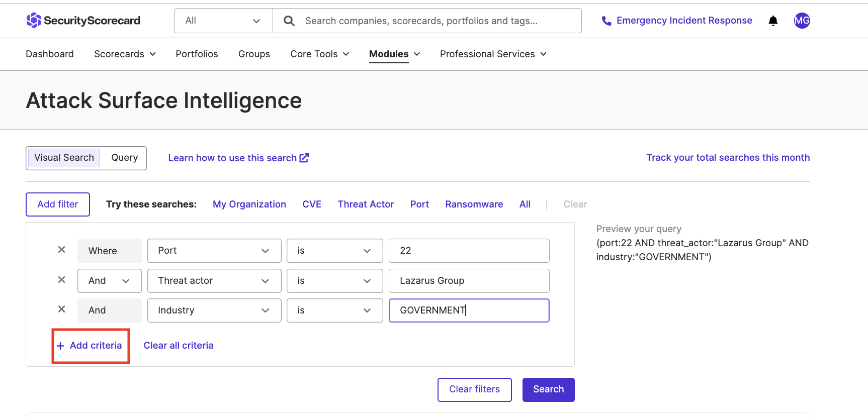The height and width of the screenshot is (419, 868).
Task: Open the notifications bell
Action: pos(773,21)
